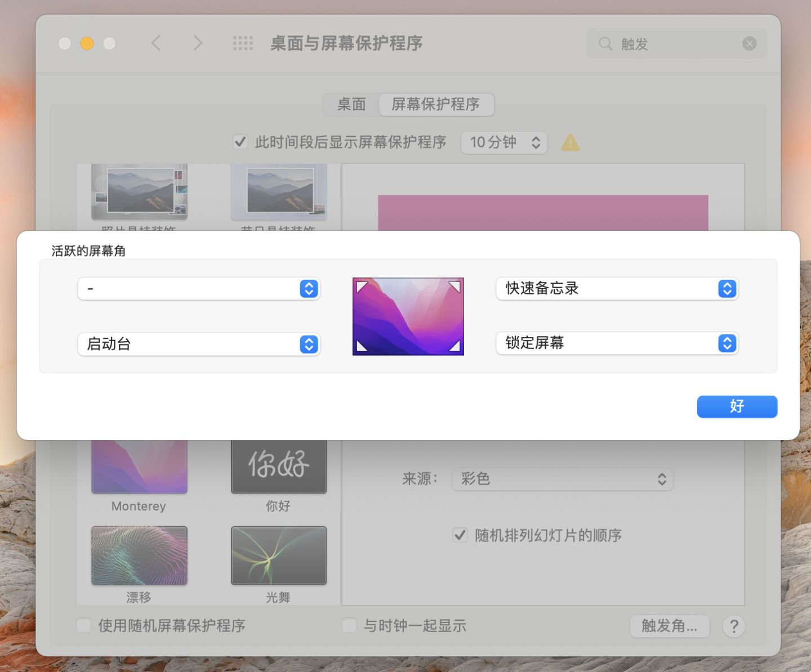Select the 漂移 screen saver thumbnail
This screenshot has width=811, height=672.
click(139, 556)
